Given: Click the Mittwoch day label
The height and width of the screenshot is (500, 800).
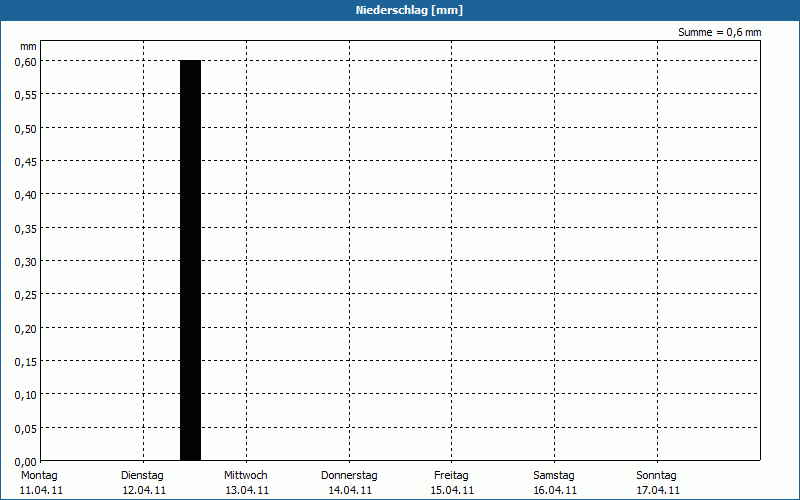Looking at the screenshot, I should click(246, 475).
